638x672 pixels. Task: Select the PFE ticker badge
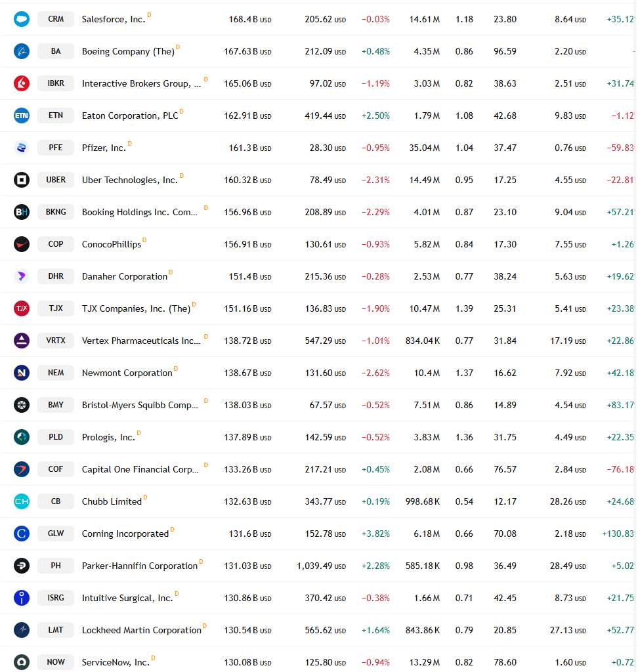pyautogui.click(x=56, y=148)
